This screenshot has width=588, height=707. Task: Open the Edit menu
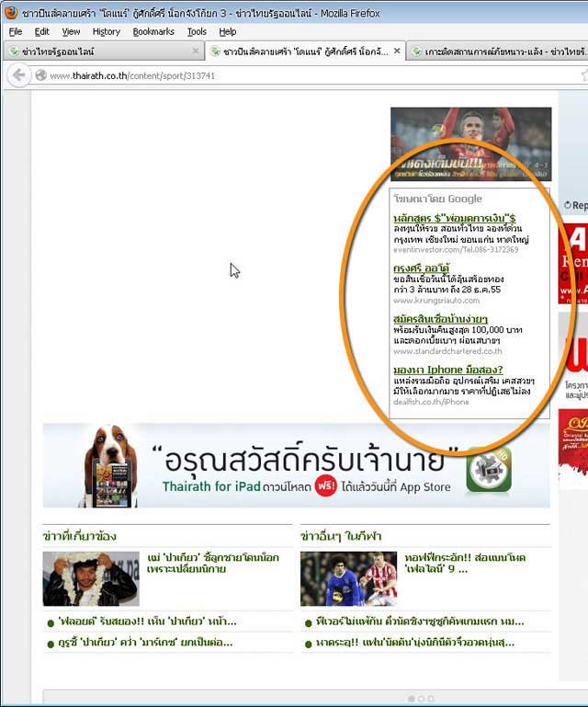coord(42,31)
